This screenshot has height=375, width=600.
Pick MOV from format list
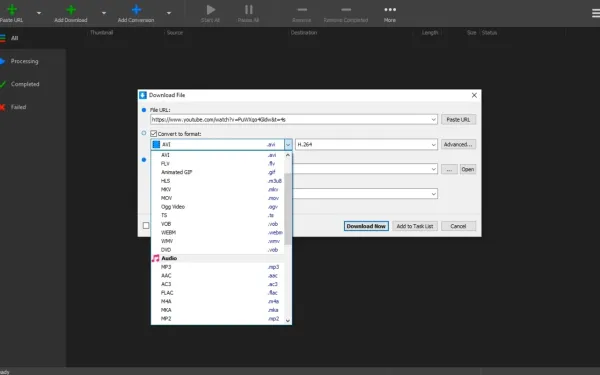point(218,198)
